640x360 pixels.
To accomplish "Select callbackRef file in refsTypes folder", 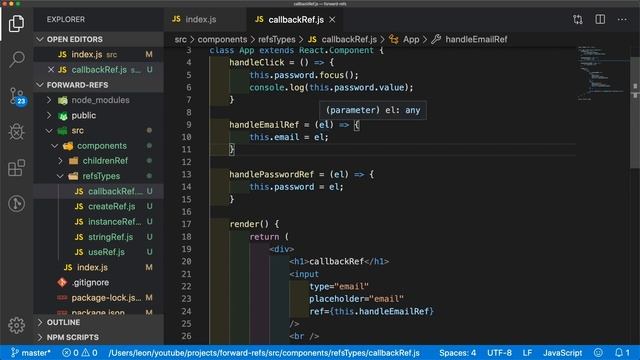I will click(x=98, y=191).
